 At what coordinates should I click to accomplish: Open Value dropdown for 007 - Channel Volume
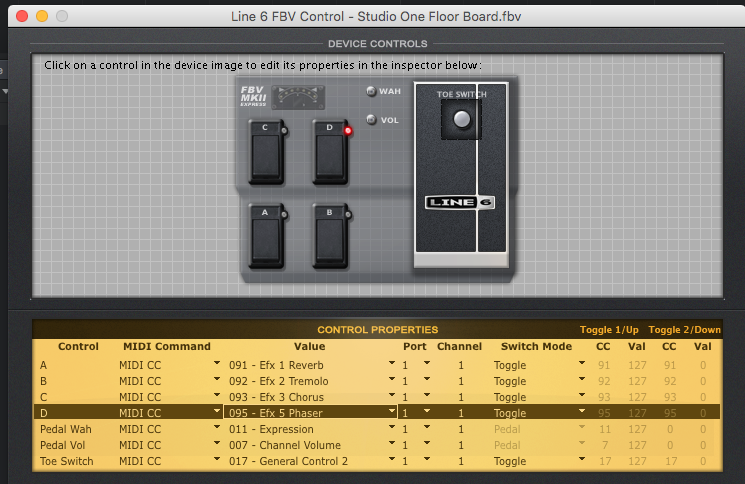pyautogui.click(x=392, y=443)
